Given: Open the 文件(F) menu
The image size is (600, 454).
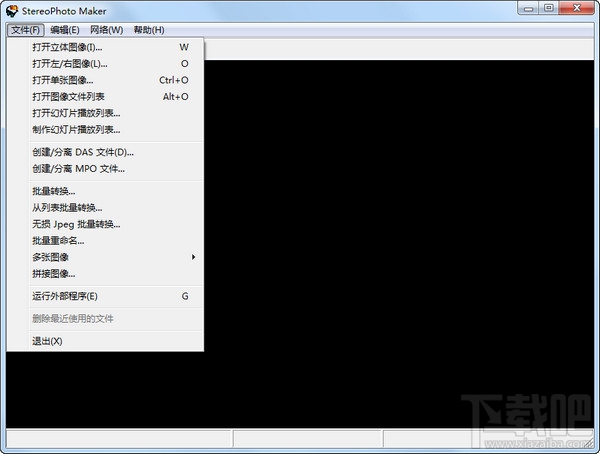Looking at the screenshot, I should tap(26, 30).
